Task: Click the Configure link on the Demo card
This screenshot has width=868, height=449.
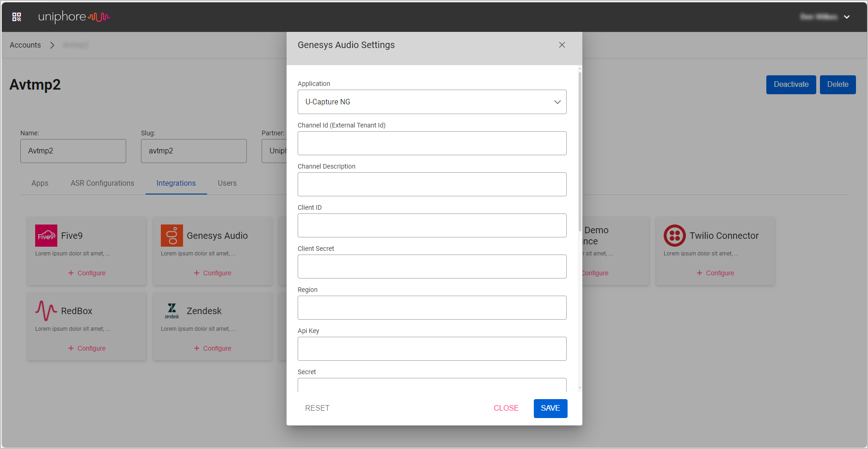Action: pos(595,273)
